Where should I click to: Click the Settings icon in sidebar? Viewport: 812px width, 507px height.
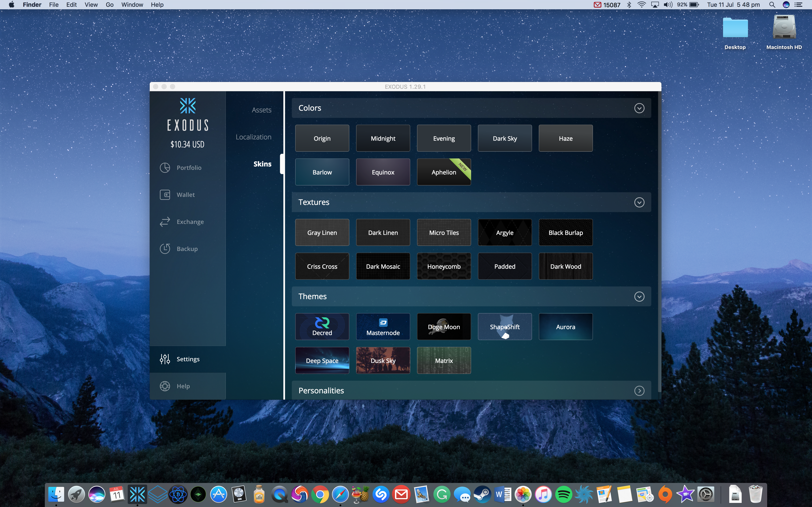165,359
